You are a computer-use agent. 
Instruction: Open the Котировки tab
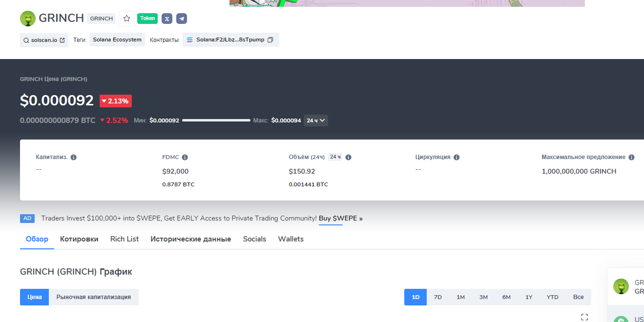point(79,239)
